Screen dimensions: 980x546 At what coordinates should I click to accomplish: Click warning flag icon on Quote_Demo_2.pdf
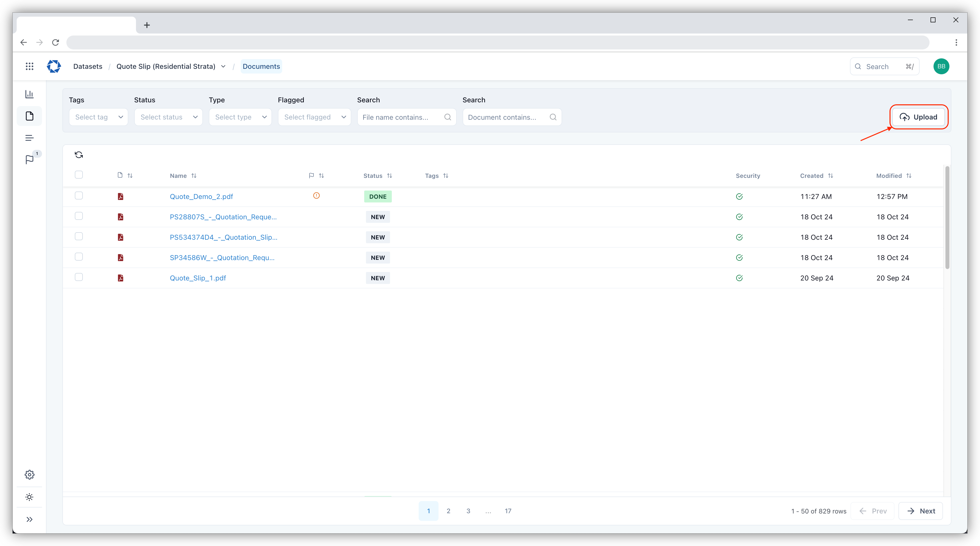pos(316,196)
